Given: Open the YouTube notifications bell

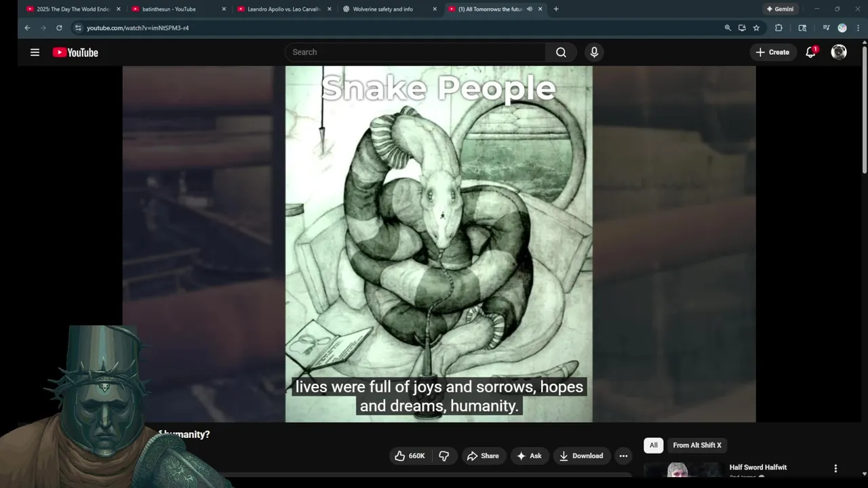Looking at the screenshot, I should pos(810,52).
